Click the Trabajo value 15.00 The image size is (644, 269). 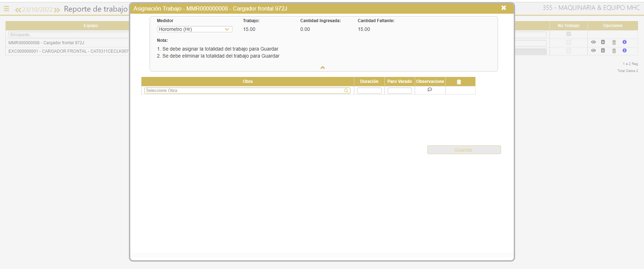(x=249, y=29)
